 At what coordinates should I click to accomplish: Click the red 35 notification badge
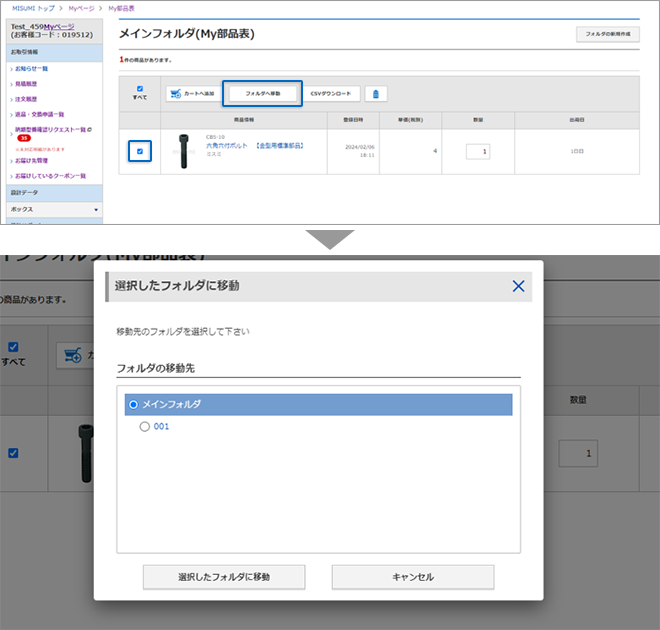click(22, 139)
